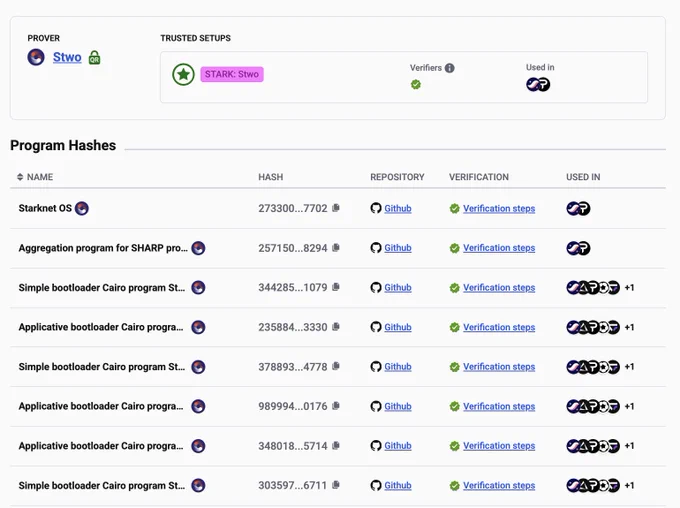Click Used In project icons for Aggregation program
Image resolution: width=680 pixels, height=508 pixels.
point(578,248)
